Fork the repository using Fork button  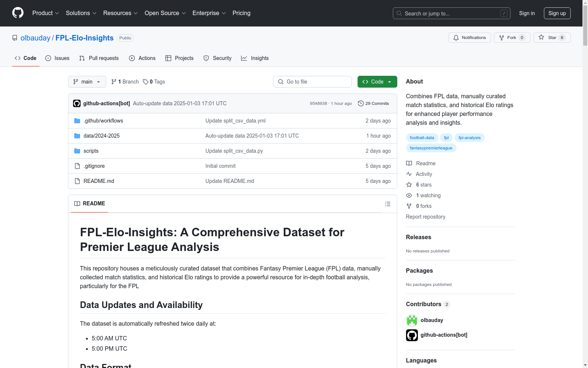(x=512, y=38)
